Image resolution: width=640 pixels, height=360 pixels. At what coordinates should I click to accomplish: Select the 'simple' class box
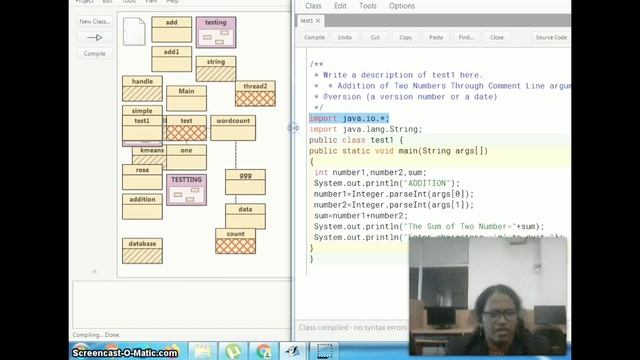(x=142, y=110)
